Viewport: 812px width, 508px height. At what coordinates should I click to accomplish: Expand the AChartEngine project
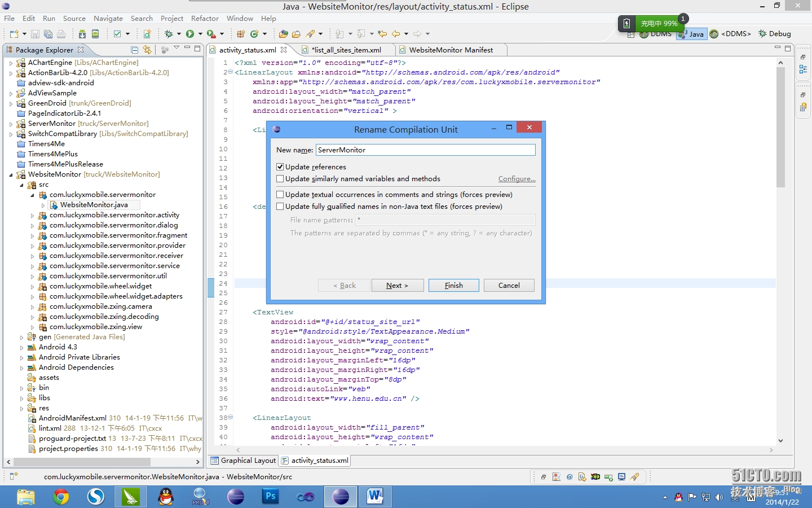[11, 63]
